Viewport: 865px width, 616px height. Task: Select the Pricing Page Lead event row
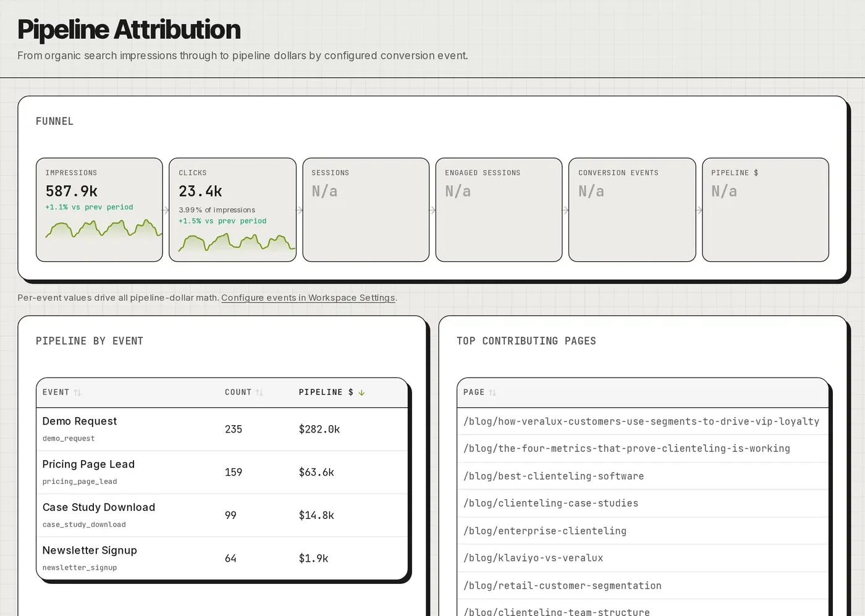(222, 473)
